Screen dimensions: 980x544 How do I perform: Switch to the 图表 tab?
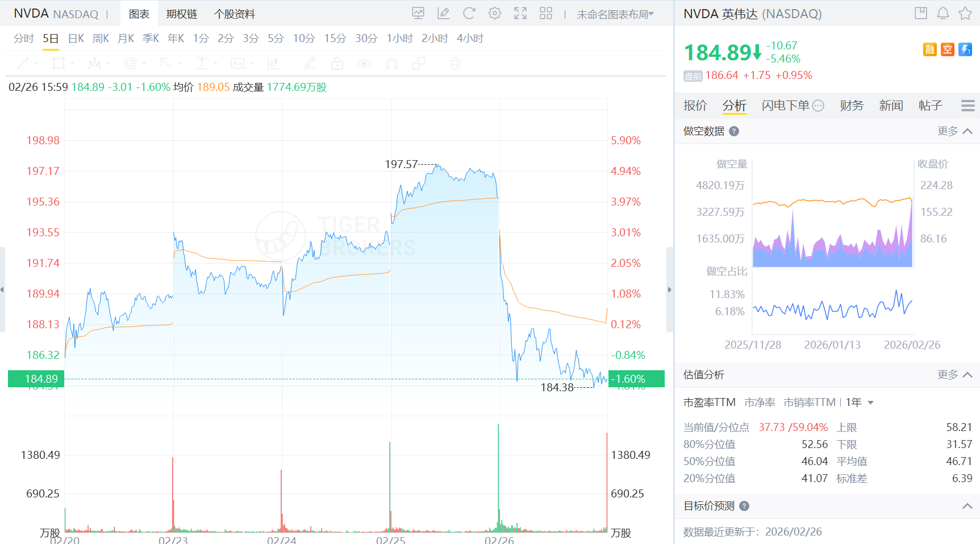tap(139, 14)
